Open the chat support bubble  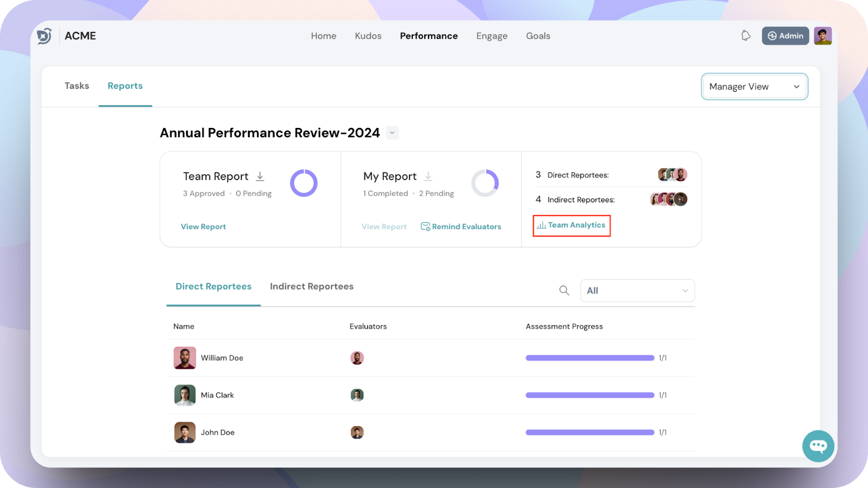(818, 446)
